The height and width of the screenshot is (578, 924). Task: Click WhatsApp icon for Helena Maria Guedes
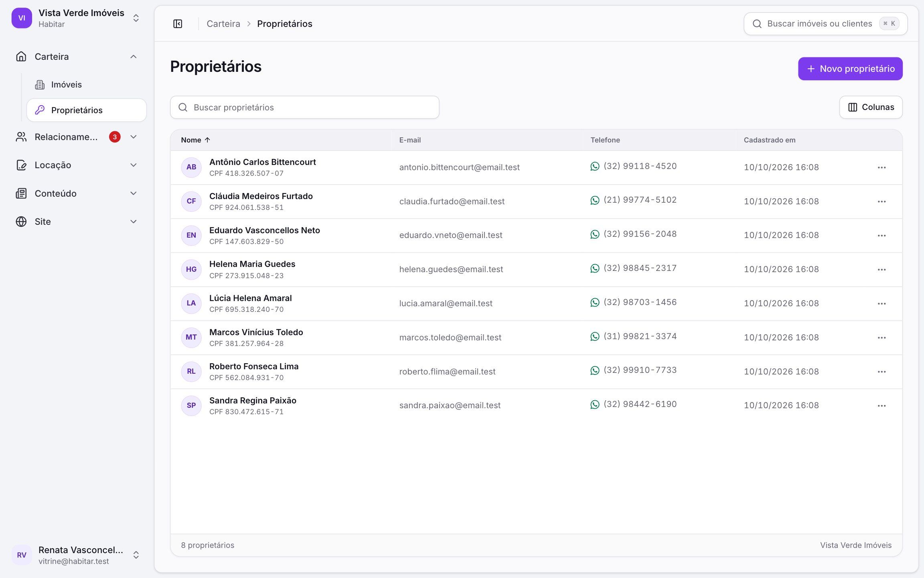(x=595, y=269)
